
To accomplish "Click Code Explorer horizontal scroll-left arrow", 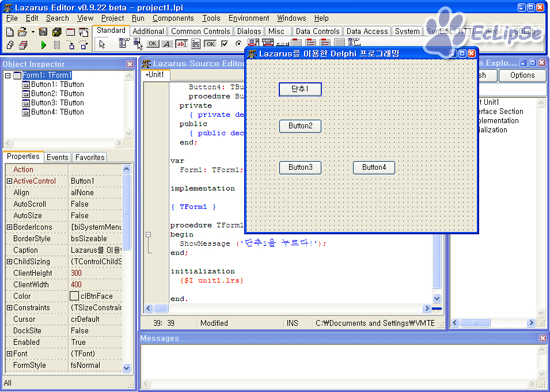I will [455, 323].
